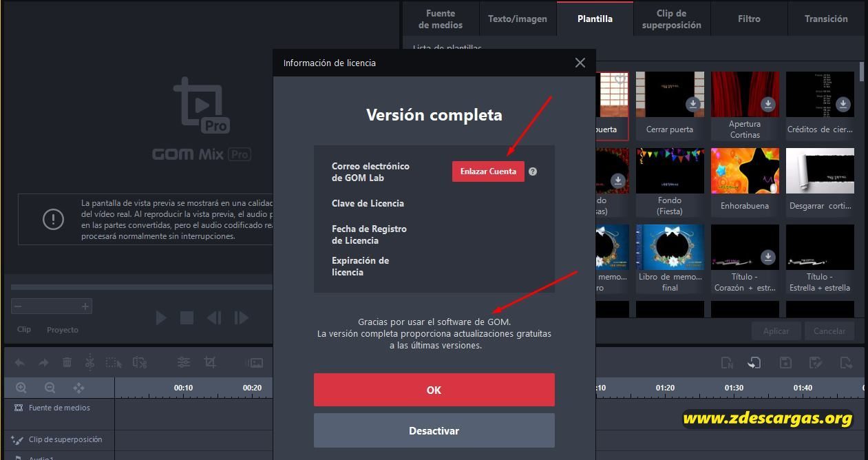Screen dimensions: 868x460
Task: Click the save project as icon
Action: coord(816,363)
